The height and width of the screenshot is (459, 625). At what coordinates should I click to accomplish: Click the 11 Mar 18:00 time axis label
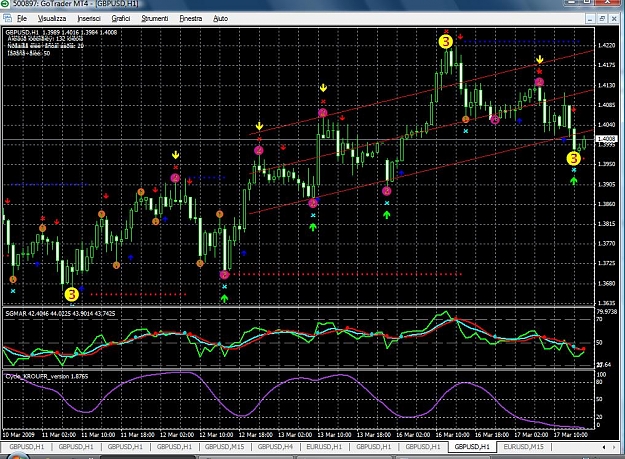pos(138,434)
